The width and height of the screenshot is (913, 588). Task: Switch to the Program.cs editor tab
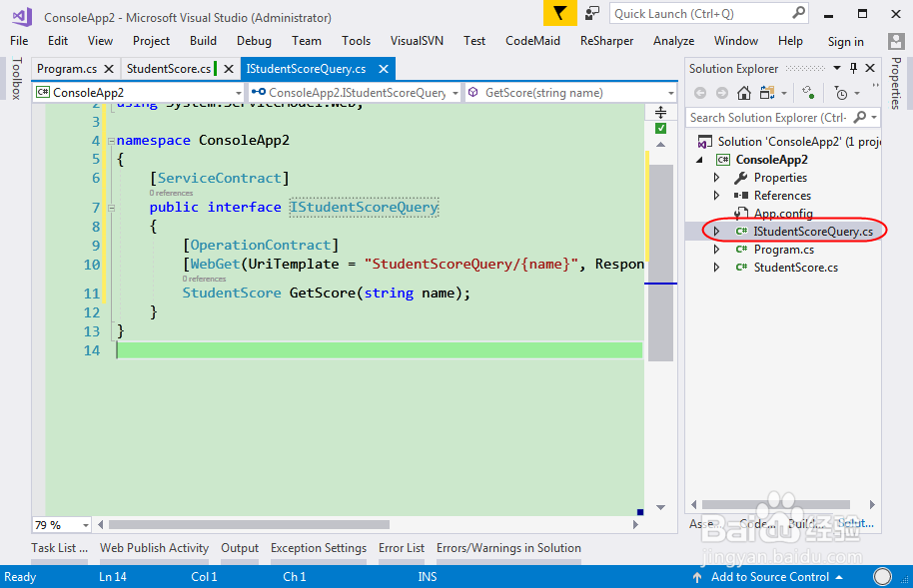[67, 69]
